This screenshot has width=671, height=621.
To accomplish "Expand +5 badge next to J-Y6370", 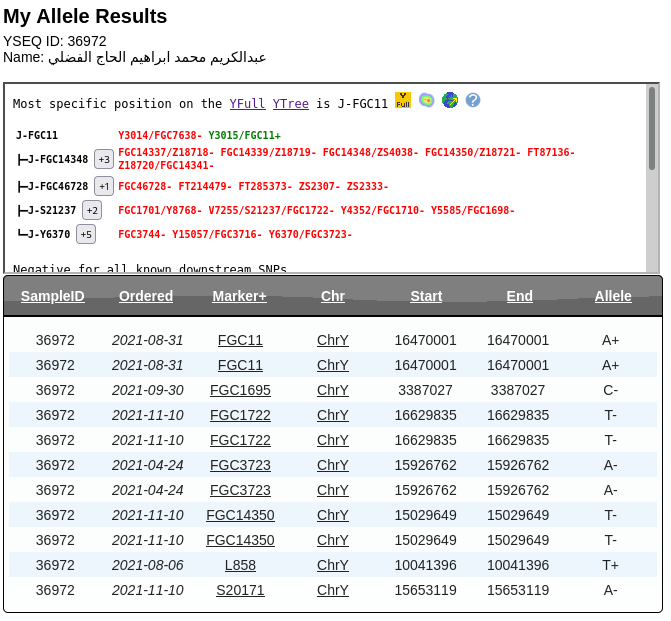I will pos(87,236).
